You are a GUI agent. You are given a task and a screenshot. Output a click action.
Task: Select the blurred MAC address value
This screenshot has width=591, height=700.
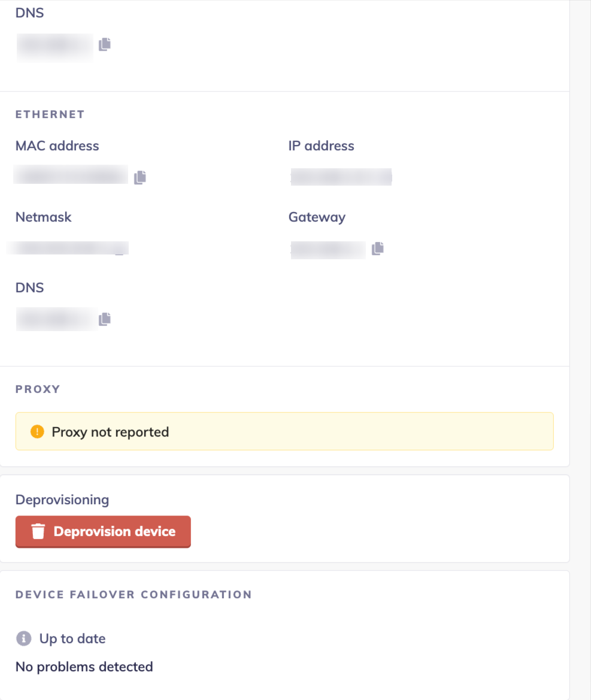(x=72, y=175)
